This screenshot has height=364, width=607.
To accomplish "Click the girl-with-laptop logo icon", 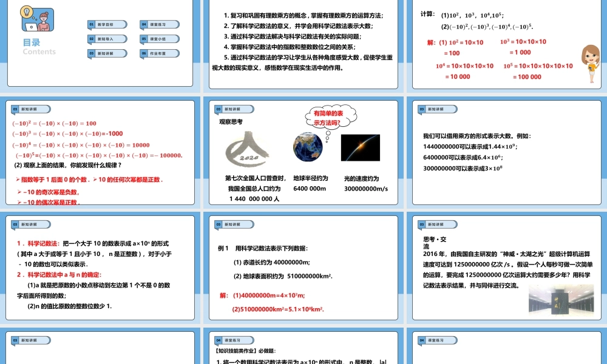I will [38, 19].
